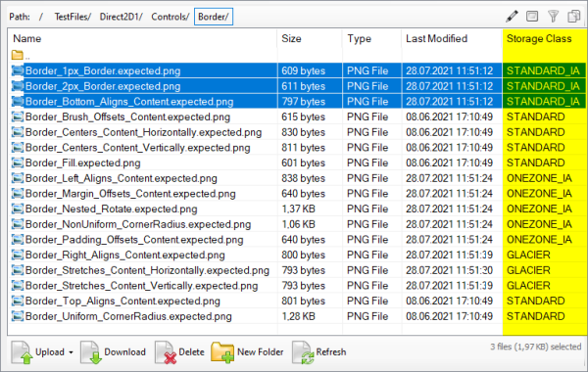Click file icon of Border_Stretches_Content_Horizontally.expected.png
Image resolution: width=588 pixels, height=372 pixels.
[x=18, y=270]
